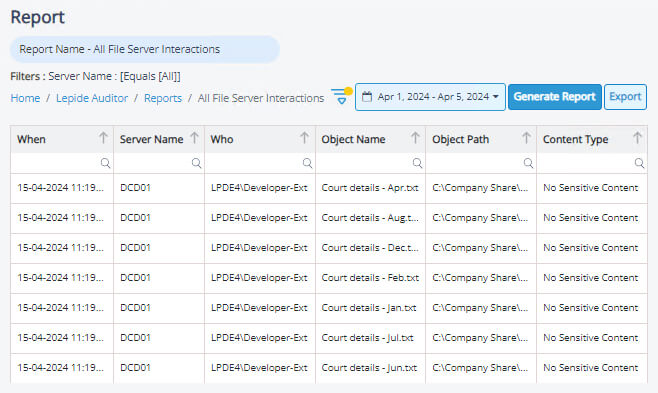Select cell Court details - Apr.txt
Image resolution: width=658 pixels, height=393 pixels.
click(370, 188)
